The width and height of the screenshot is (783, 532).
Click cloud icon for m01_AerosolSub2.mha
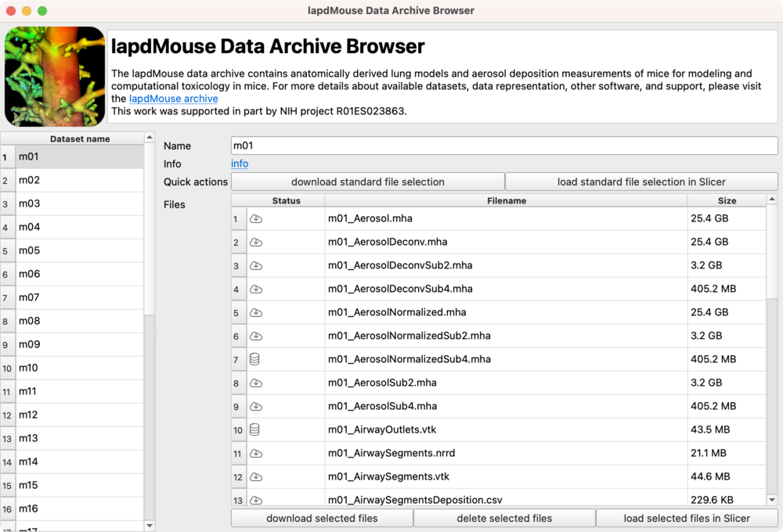256,383
